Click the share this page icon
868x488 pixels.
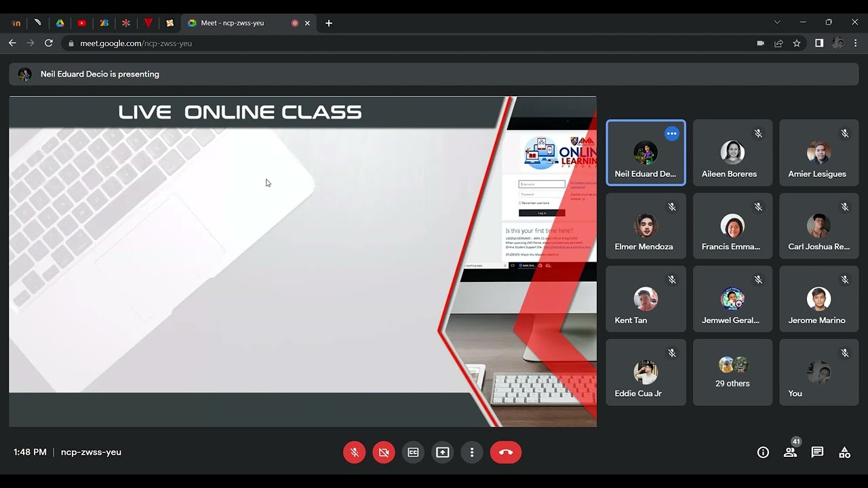click(778, 43)
